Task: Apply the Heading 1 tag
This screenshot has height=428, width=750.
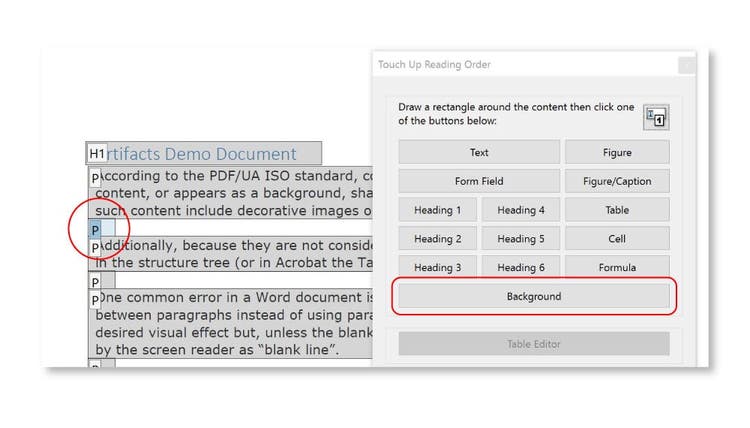Action: [x=438, y=210]
